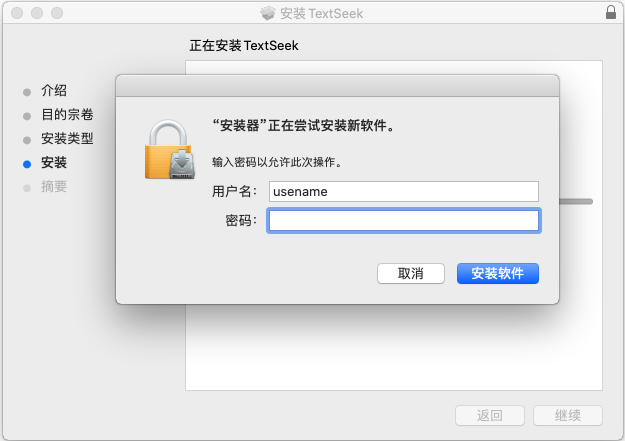Click the gray bullet beside 安装类型
Image resolution: width=625 pixels, height=441 pixels.
pyautogui.click(x=27, y=140)
